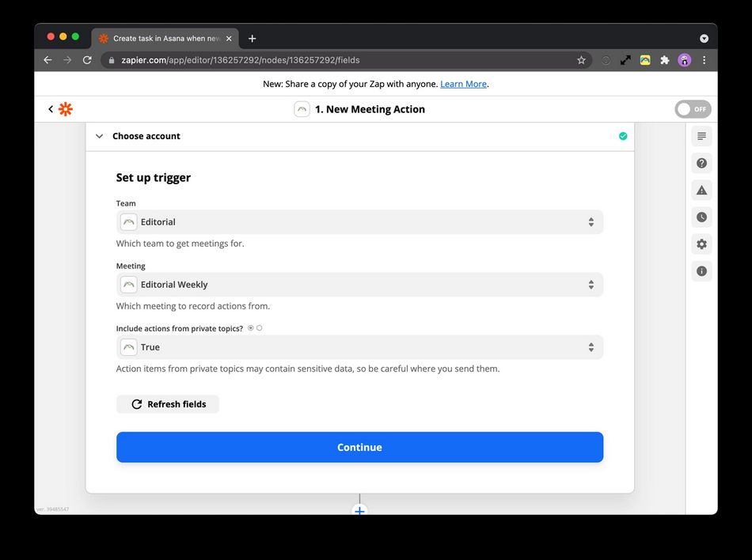Bookmark page with the star icon

(x=581, y=60)
